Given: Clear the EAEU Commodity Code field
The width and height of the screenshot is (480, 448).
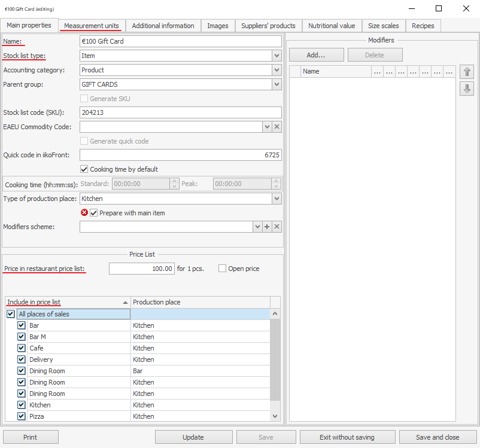Looking at the screenshot, I should [277, 127].
